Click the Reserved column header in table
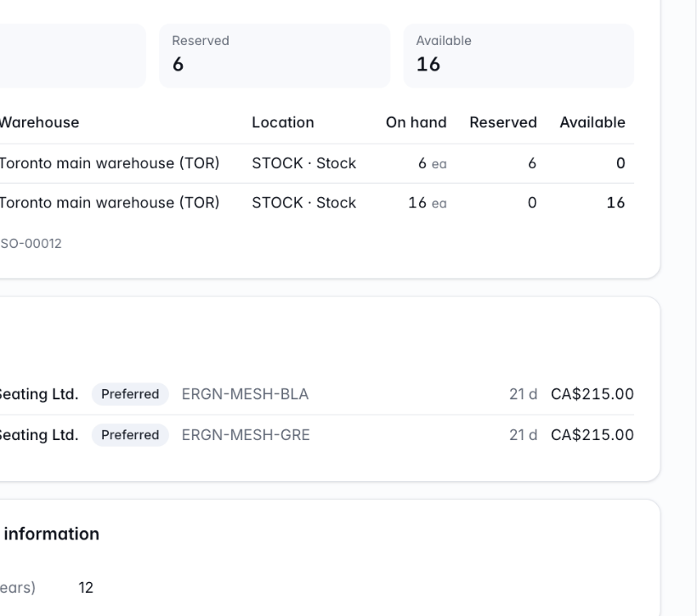697x616 pixels. tap(503, 122)
